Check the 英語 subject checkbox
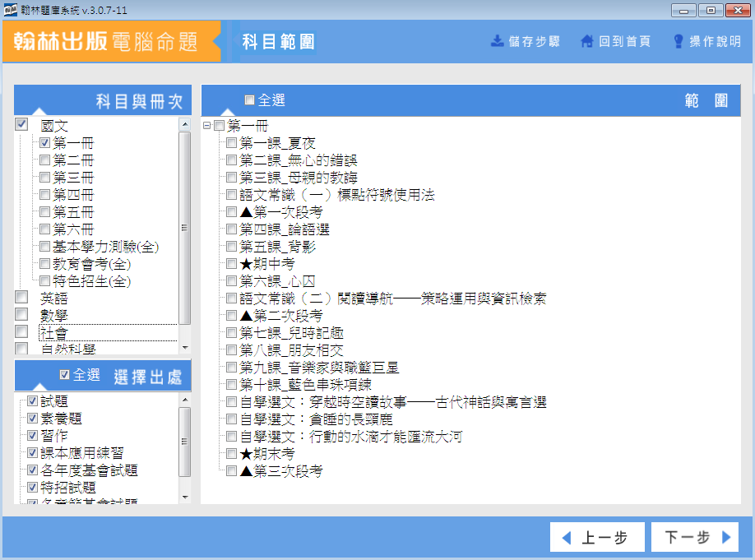Viewport: 755px width, 560px height. pos(21,297)
